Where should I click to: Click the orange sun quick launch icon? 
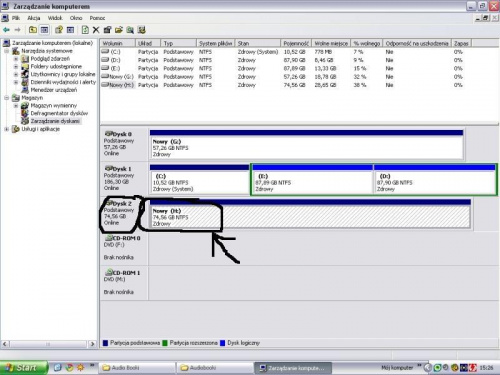(x=80, y=368)
